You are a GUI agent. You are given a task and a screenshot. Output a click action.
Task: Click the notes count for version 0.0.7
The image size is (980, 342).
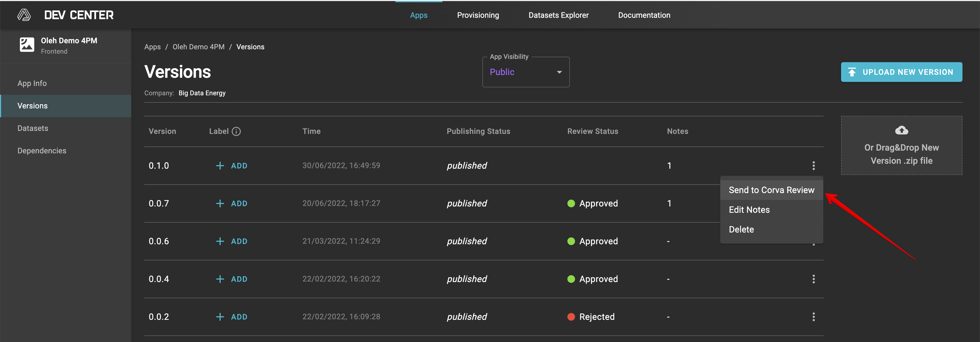click(x=669, y=203)
